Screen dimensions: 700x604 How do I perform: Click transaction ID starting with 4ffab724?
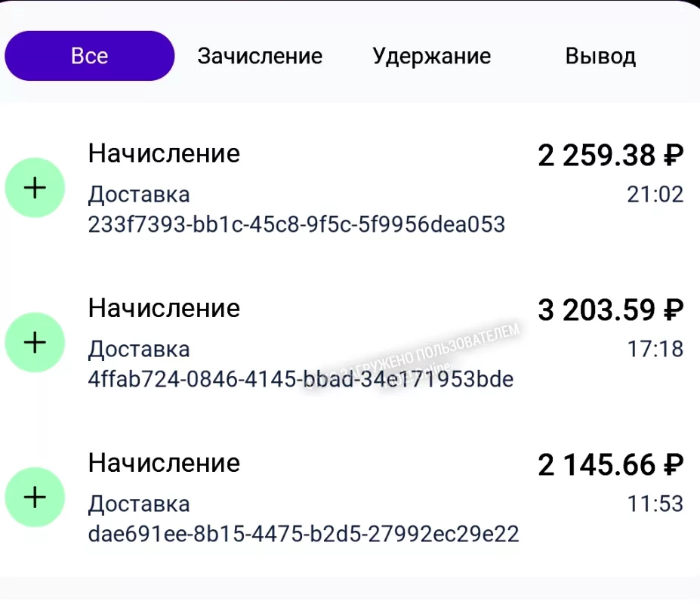click(x=301, y=378)
